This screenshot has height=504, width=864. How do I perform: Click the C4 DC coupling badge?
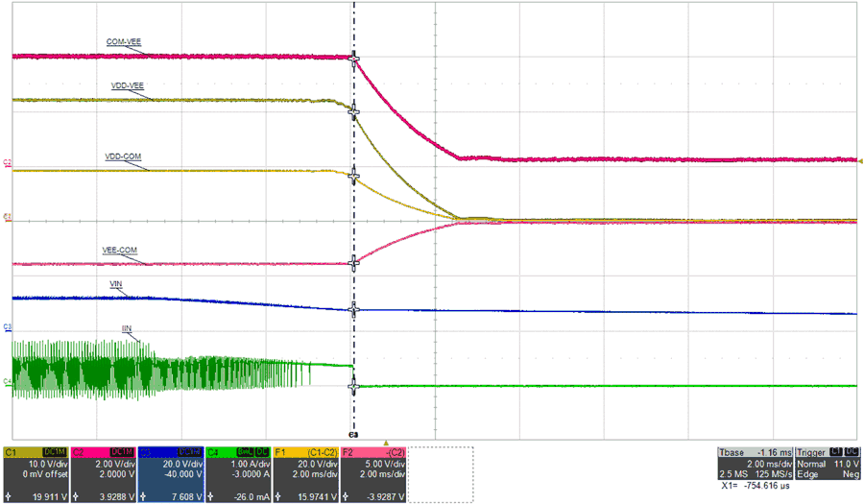click(x=262, y=452)
